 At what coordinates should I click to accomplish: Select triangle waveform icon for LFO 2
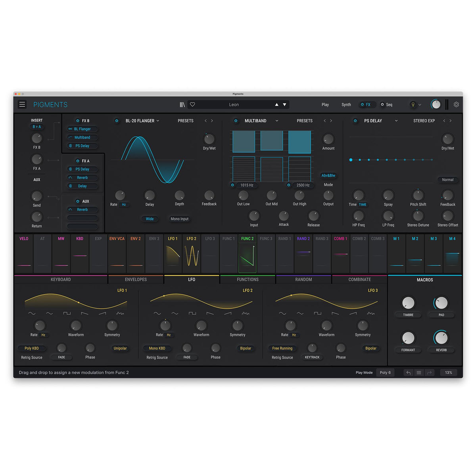[x=175, y=313]
